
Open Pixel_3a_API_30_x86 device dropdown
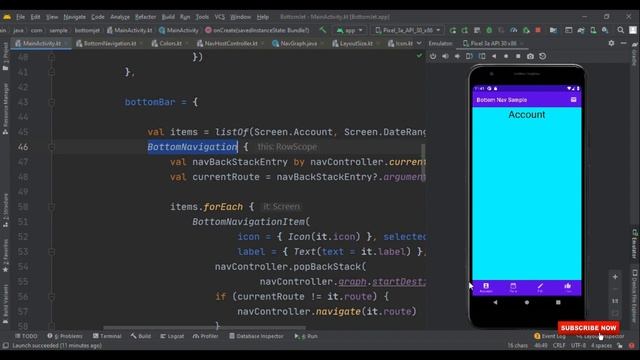pos(408,30)
